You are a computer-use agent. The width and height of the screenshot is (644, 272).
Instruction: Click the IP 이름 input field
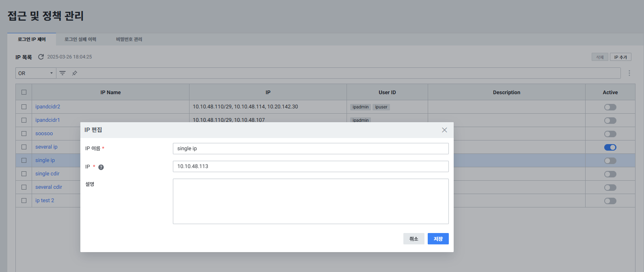click(310, 149)
